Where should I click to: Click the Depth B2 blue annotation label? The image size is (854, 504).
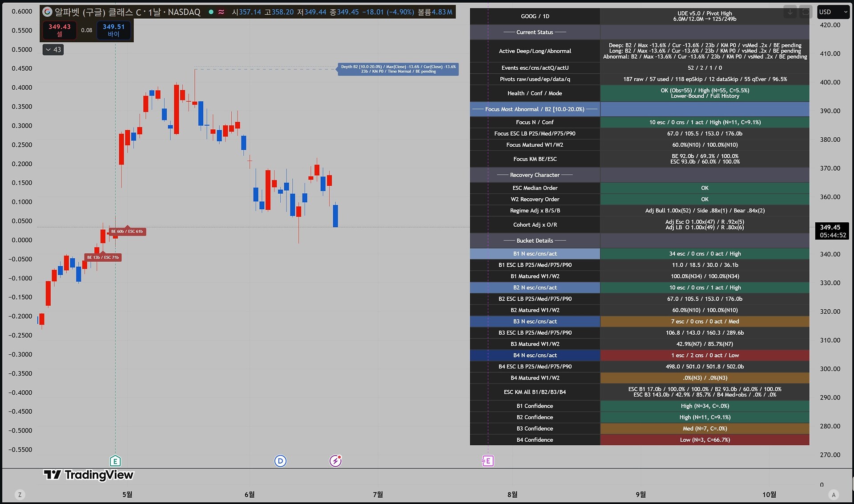(398, 69)
